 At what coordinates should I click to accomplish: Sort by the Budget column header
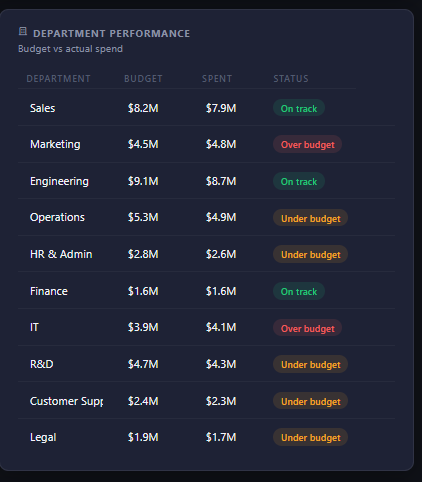[x=143, y=79]
